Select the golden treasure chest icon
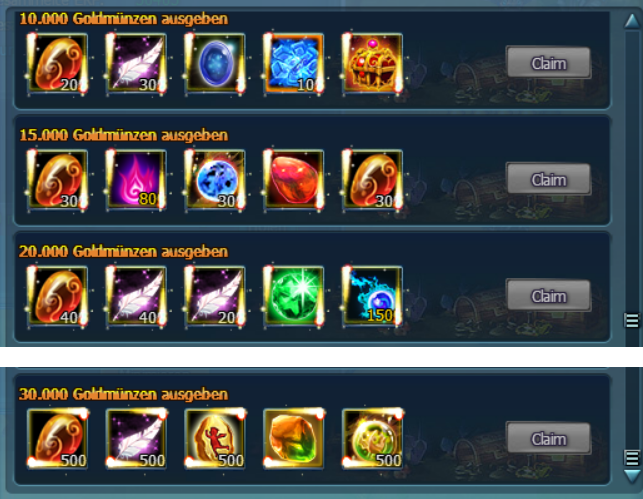 (x=372, y=64)
